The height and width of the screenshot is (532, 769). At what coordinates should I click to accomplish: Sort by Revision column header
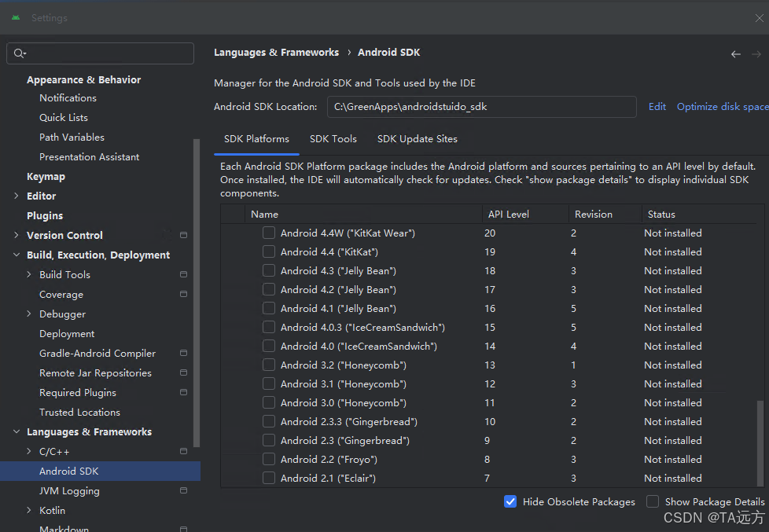605,215
